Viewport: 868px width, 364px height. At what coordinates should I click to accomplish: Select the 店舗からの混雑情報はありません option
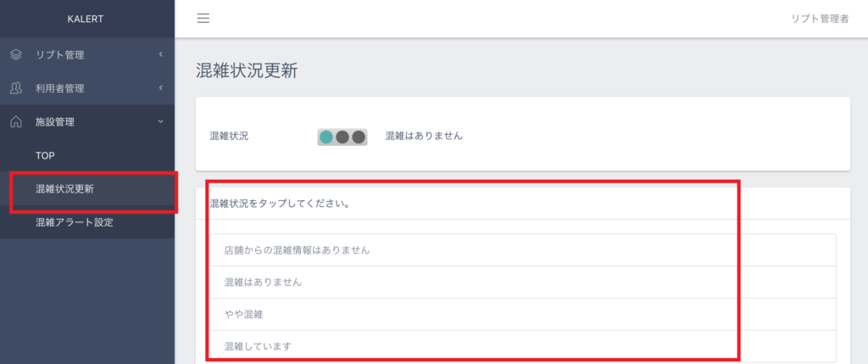coord(522,249)
